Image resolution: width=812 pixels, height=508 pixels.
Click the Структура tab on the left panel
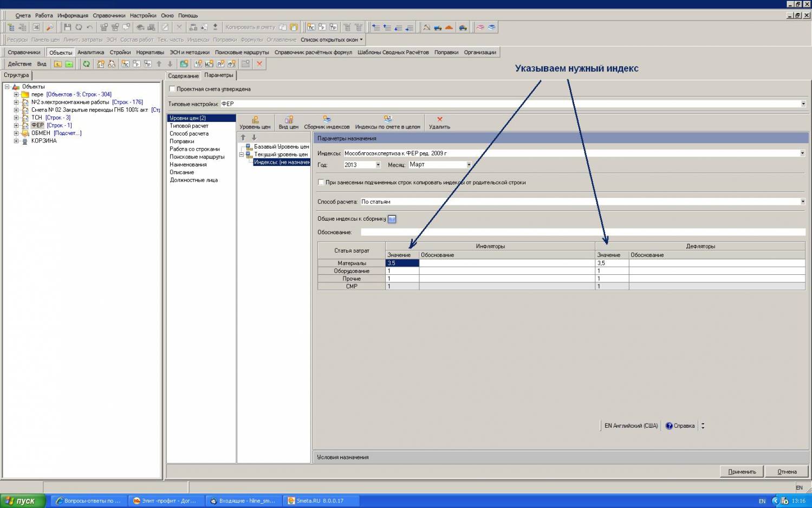click(x=16, y=75)
